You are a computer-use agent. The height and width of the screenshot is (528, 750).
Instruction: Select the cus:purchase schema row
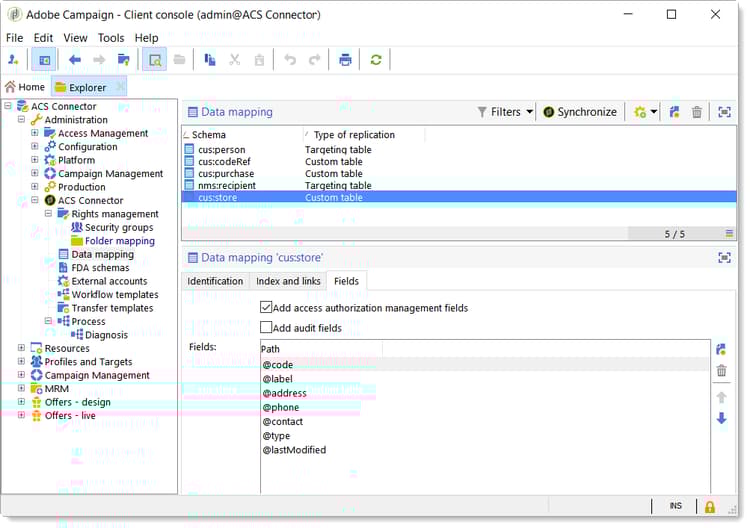[224, 174]
